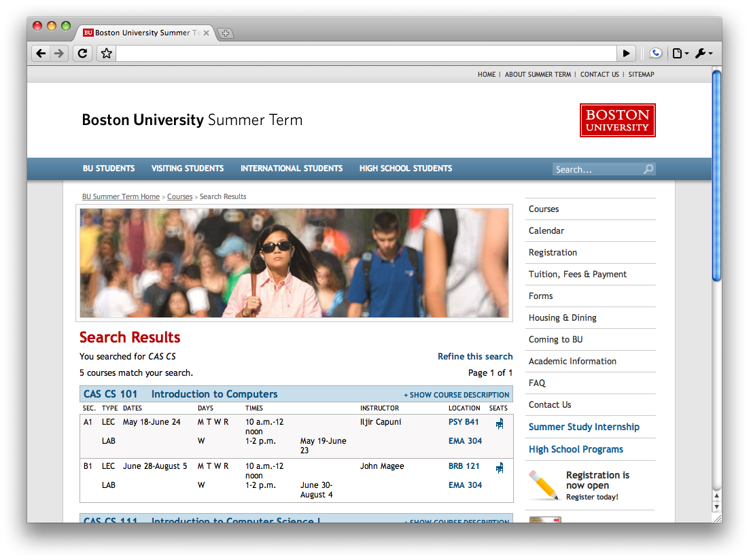Click the scrollbar up arrow
749x560 pixels.
(716, 496)
